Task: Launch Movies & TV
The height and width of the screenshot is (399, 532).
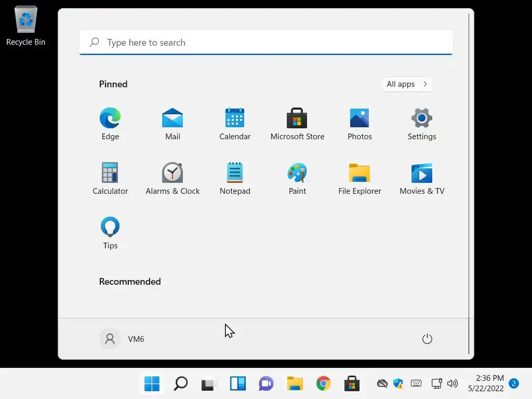Action: click(x=422, y=179)
